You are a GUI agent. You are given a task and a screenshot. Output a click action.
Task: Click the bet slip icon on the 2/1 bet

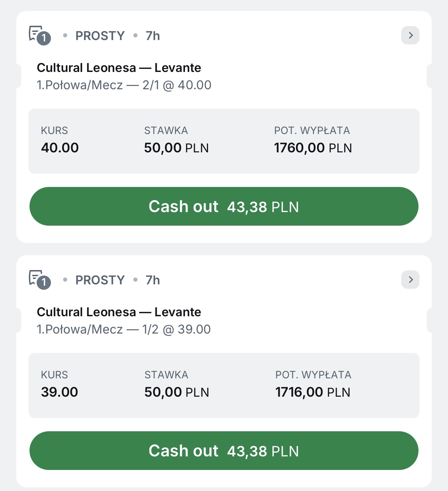39,35
